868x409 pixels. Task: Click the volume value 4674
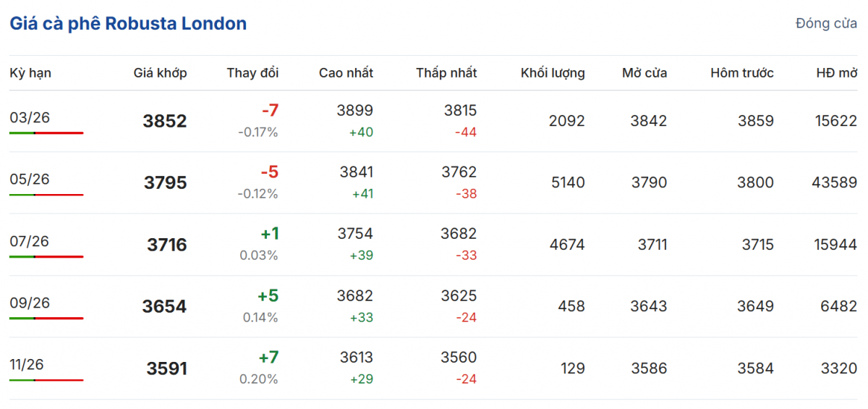coord(567,245)
